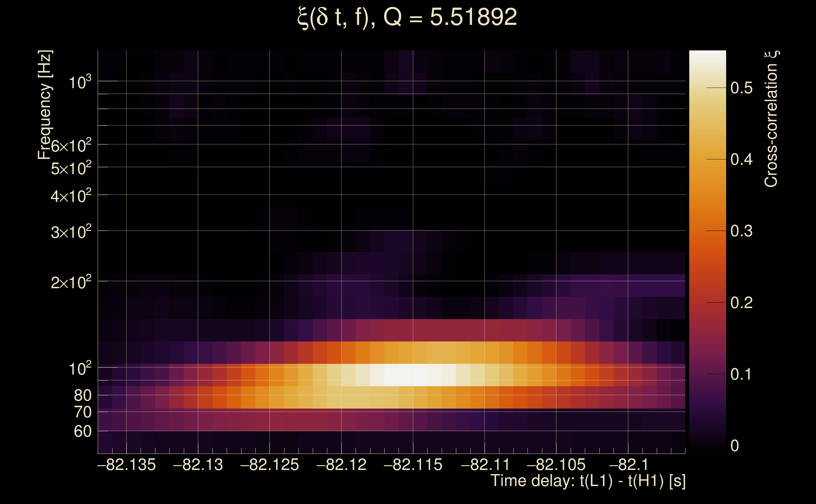Click the -82.1 time delay tick label

pyautogui.click(x=628, y=465)
